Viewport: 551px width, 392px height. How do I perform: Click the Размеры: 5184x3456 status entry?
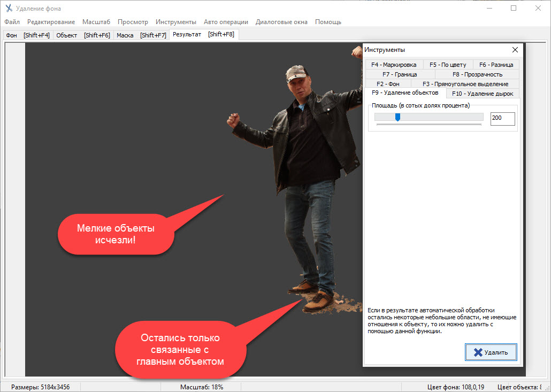tap(41, 387)
